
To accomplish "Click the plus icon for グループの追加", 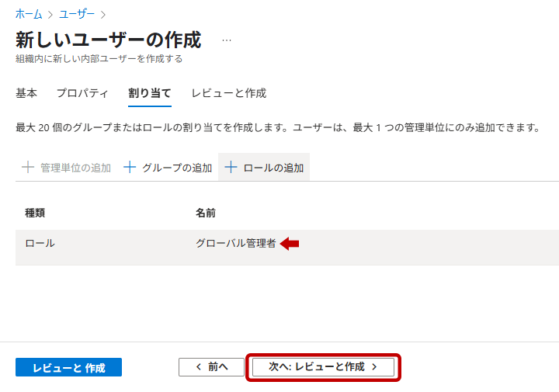I will pos(130,168).
